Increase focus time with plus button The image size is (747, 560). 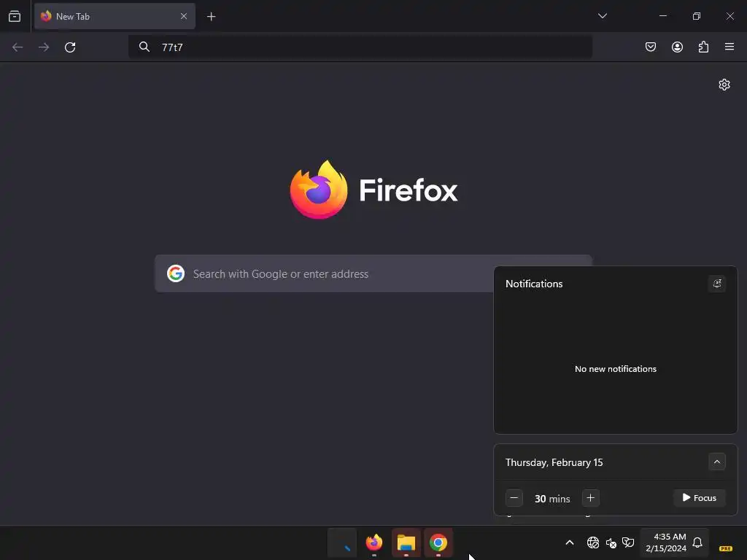pyautogui.click(x=590, y=498)
